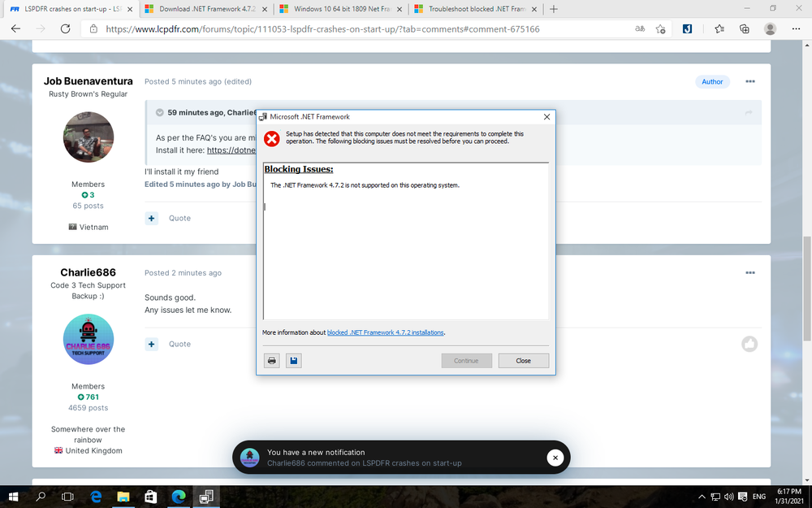812x508 pixels.
Task: Open the blue J browser extension
Action: coord(687,29)
